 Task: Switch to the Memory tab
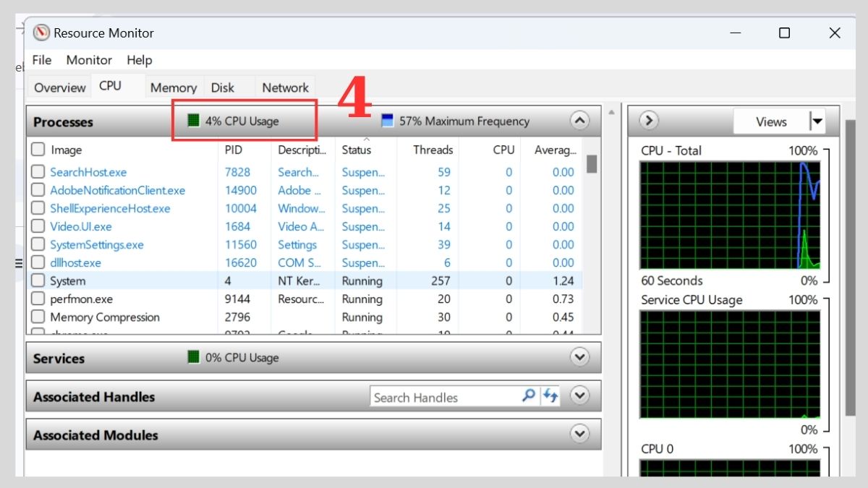click(x=173, y=87)
